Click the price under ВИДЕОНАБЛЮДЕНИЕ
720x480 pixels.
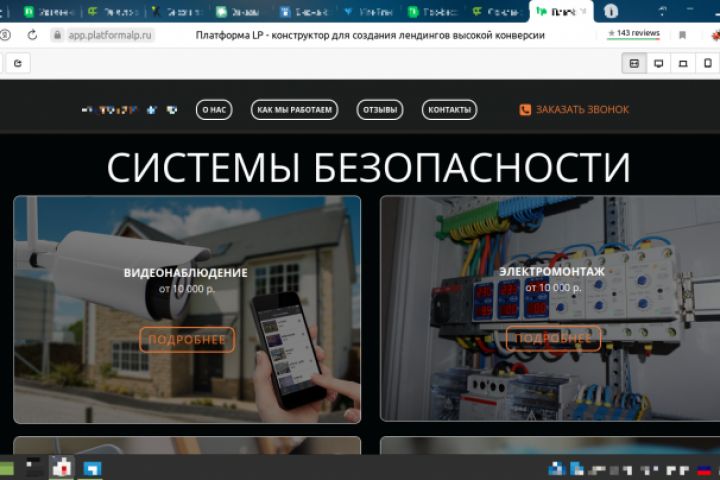click(x=187, y=289)
